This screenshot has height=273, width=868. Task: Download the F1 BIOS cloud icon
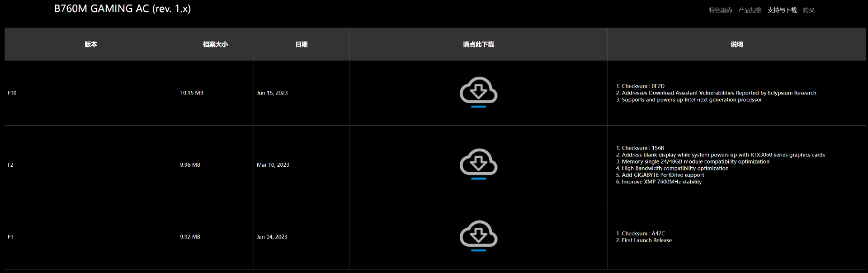478,236
